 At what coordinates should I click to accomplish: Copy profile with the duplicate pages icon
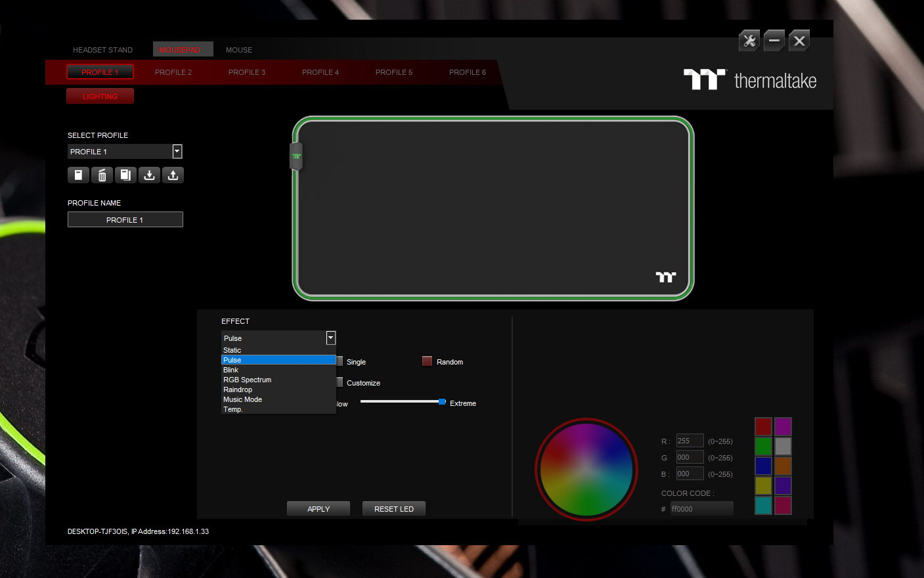[x=125, y=175]
